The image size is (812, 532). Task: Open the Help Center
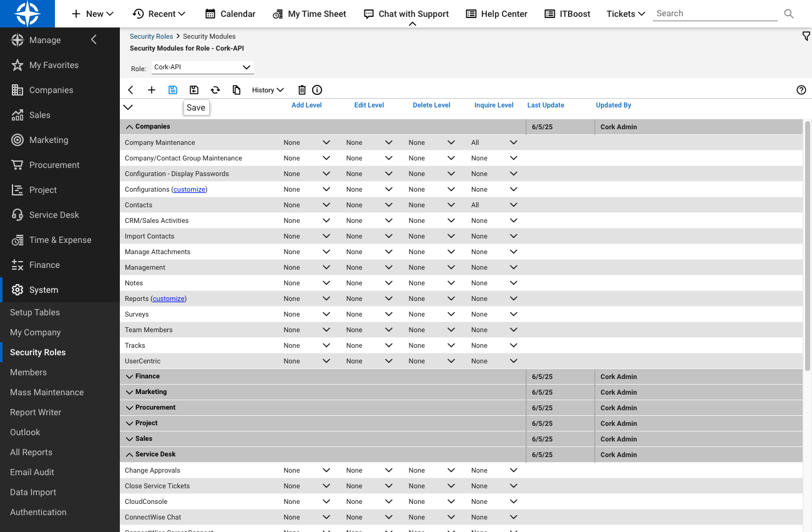[x=497, y=14]
